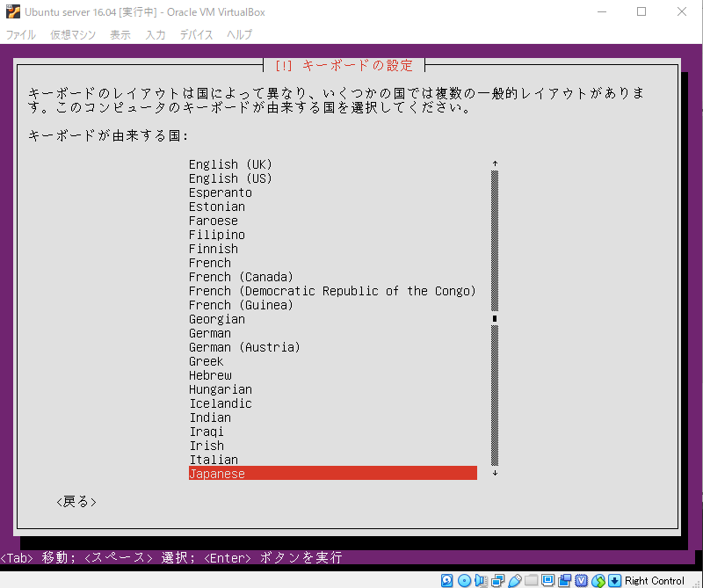Viewport: 703px width, 588px height.
Task: Click the audio status icon
Action: click(x=481, y=580)
